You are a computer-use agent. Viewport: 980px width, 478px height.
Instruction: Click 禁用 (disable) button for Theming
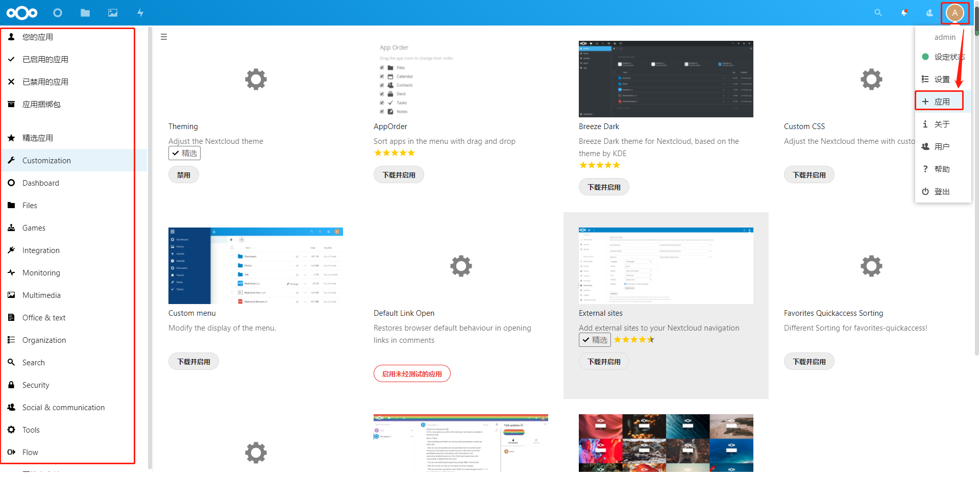tap(184, 175)
